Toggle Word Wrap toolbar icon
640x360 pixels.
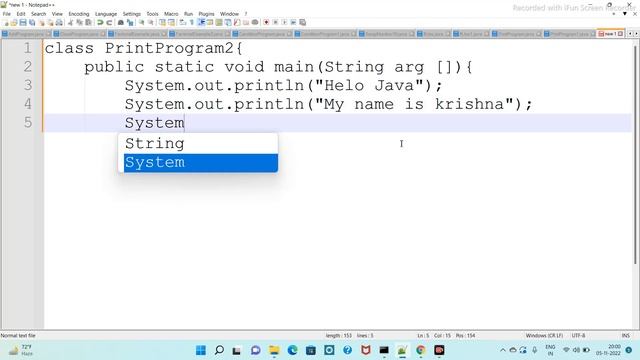182,22
